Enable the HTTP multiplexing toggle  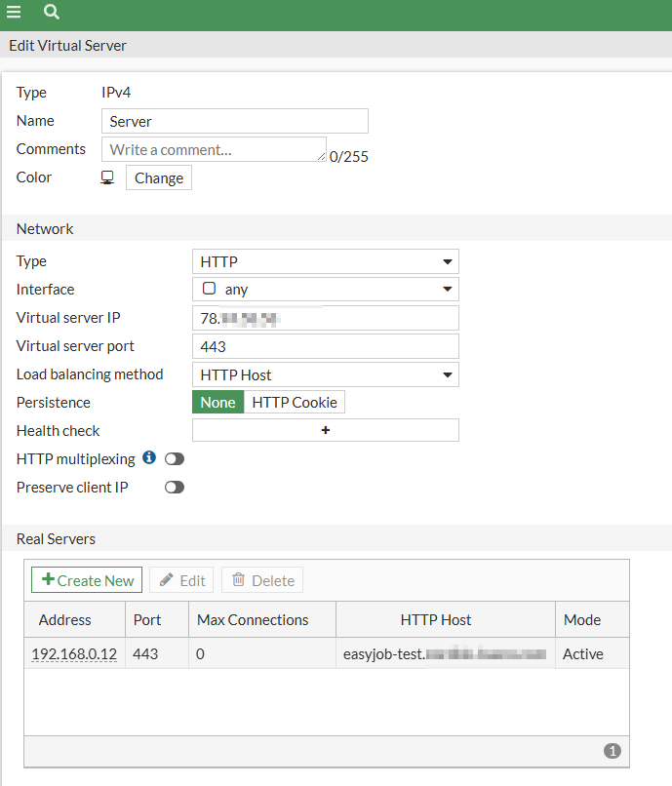pyautogui.click(x=175, y=459)
